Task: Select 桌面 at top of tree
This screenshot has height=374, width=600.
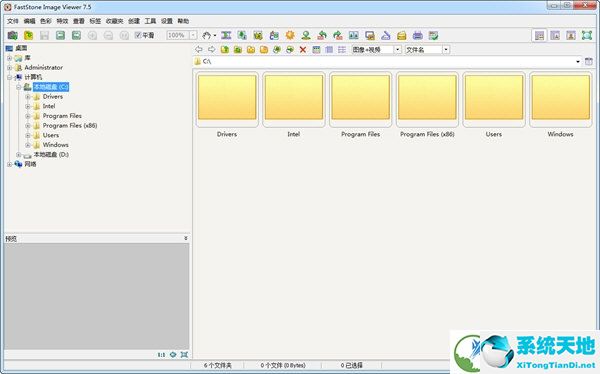Action: tap(21, 48)
